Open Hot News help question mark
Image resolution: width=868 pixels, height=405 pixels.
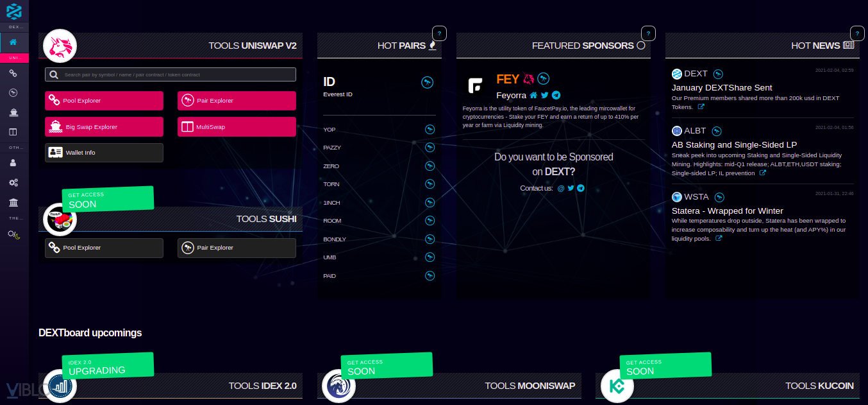coord(857,33)
